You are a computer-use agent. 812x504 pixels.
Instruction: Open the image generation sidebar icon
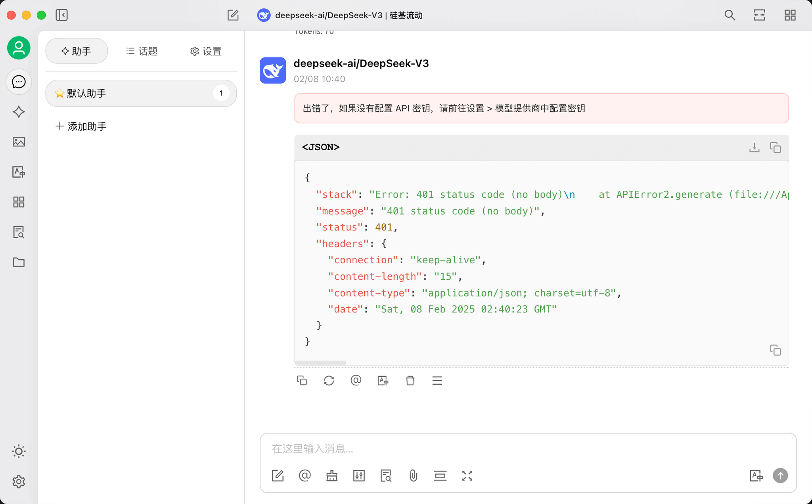19,142
